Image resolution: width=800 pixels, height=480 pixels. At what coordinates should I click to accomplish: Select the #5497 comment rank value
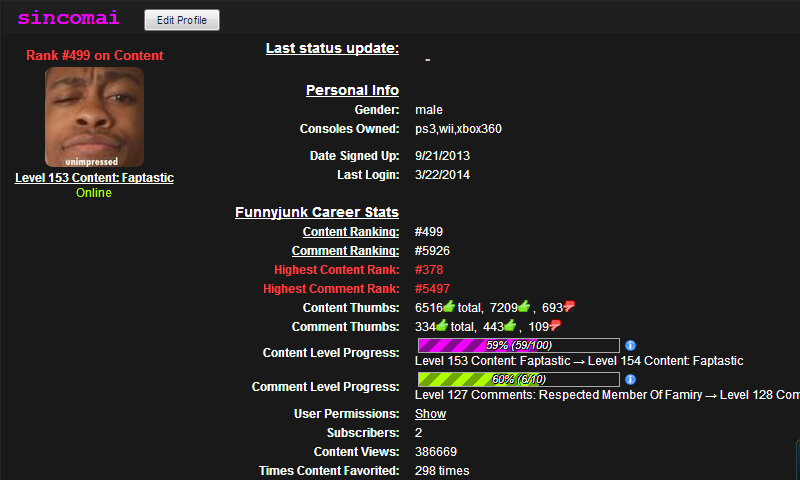click(432, 289)
